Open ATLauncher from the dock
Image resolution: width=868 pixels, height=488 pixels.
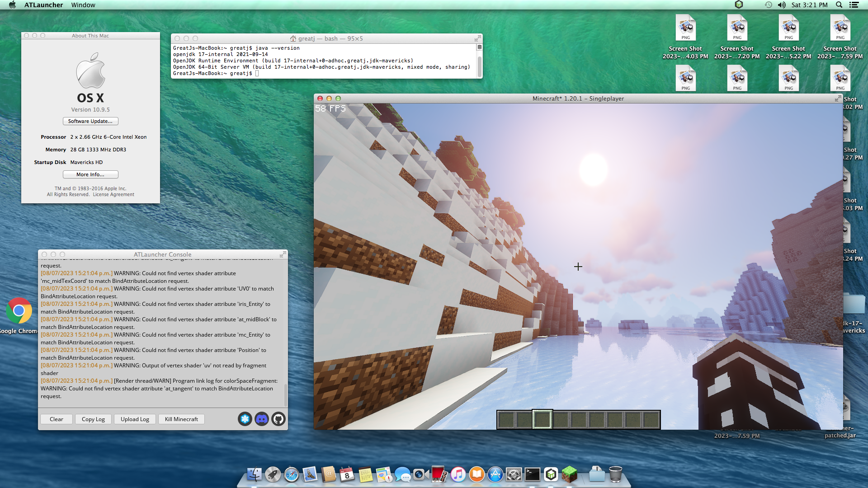pos(551,474)
